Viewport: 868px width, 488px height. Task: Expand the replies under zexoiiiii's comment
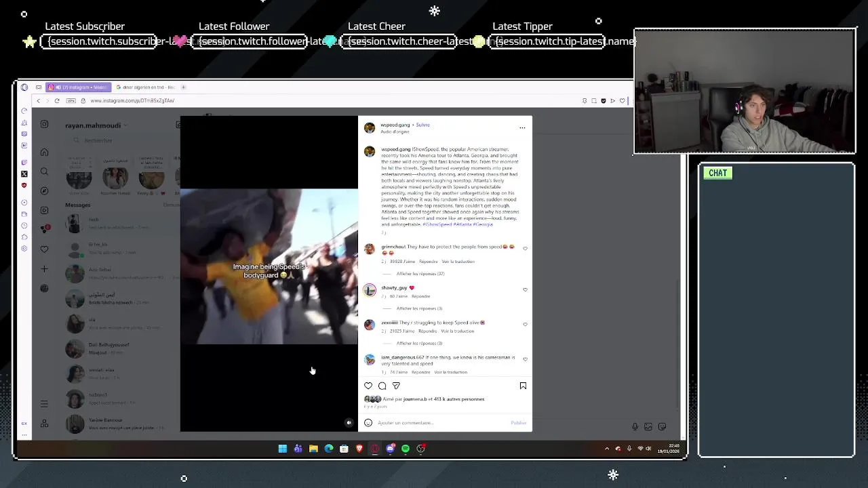coord(419,343)
